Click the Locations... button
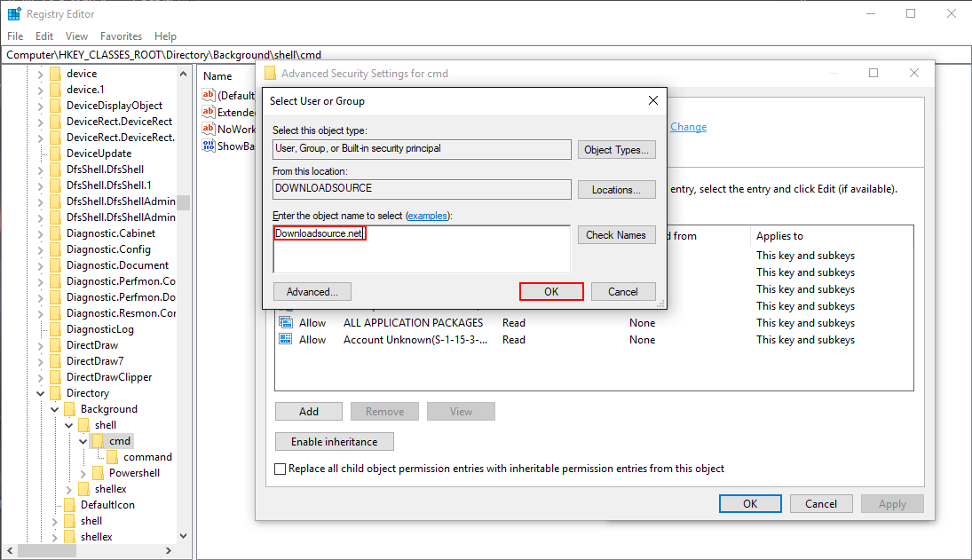Image resolution: width=972 pixels, height=560 pixels. coord(616,190)
